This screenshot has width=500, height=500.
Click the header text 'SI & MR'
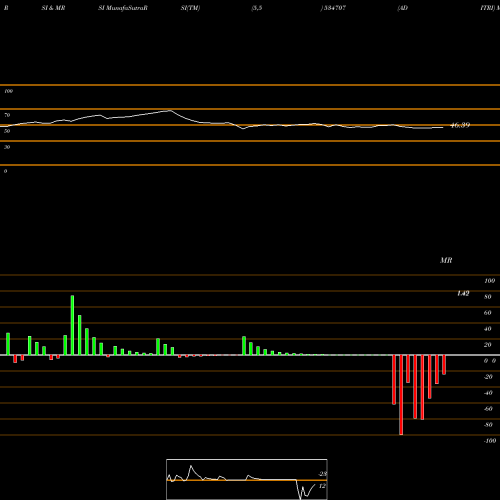pos(53,8)
